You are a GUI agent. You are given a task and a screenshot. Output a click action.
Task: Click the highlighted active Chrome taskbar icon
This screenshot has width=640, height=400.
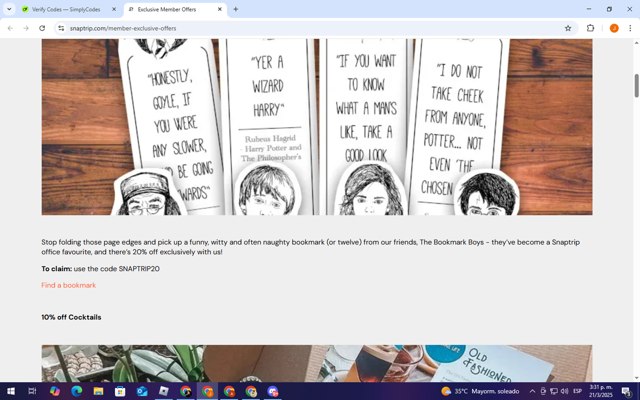click(207, 391)
